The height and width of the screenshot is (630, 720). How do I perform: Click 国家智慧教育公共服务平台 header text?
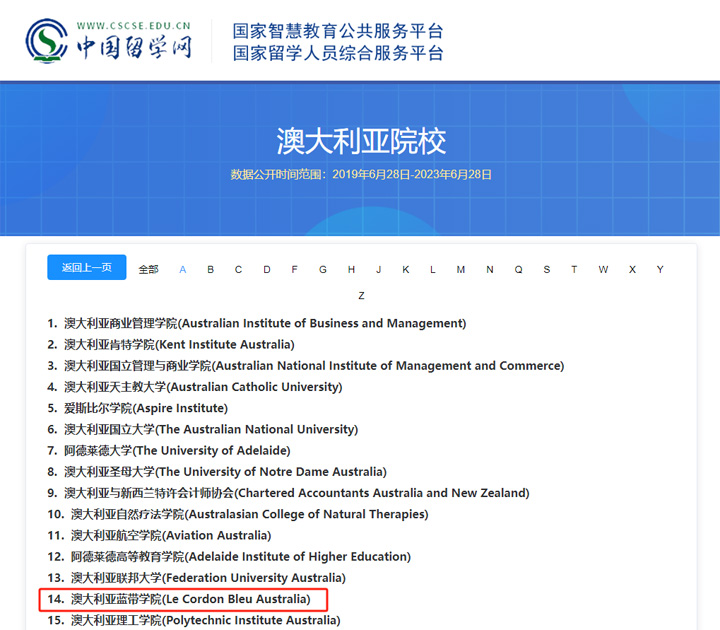click(338, 31)
